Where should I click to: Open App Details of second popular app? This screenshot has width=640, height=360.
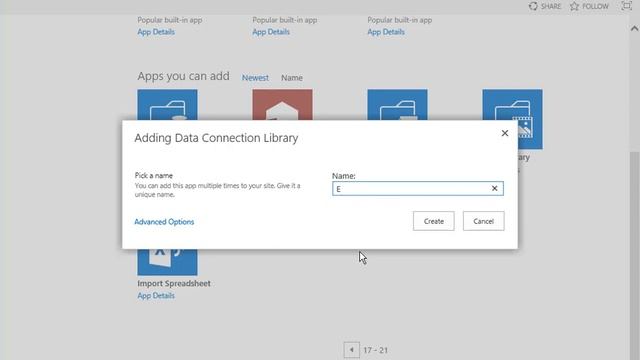(271, 32)
